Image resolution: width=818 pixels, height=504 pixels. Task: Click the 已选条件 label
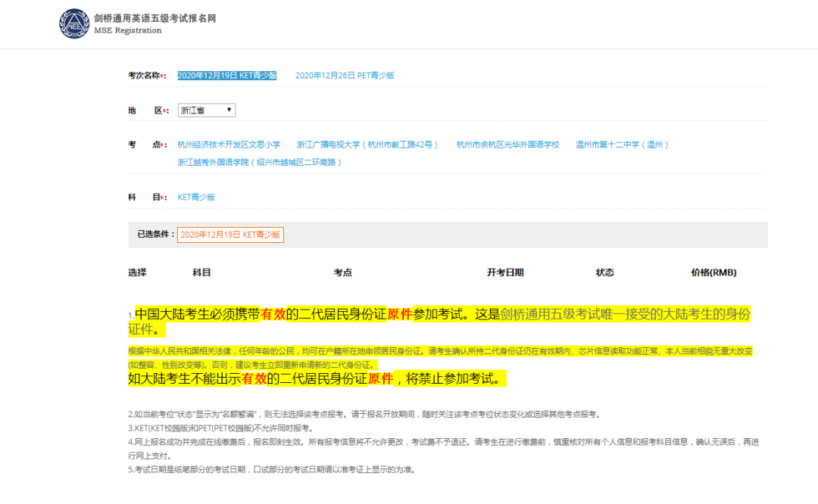(x=156, y=235)
